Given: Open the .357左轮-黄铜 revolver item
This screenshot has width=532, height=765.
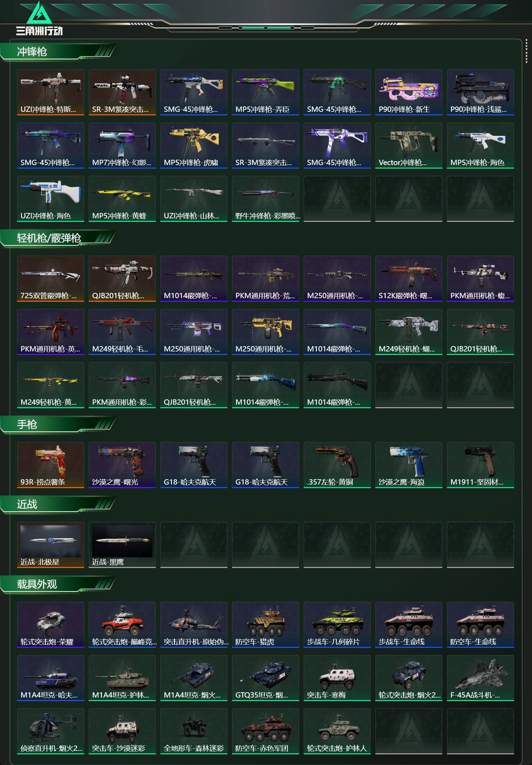Looking at the screenshot, I should tap(337, 465).
